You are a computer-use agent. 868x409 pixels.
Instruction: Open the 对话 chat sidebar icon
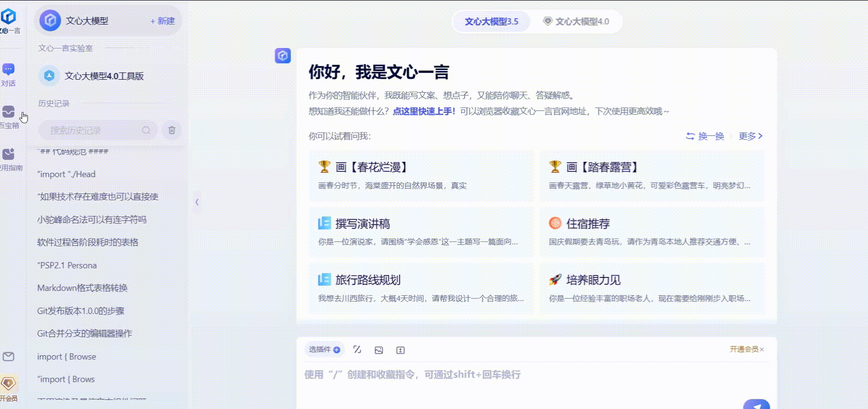[x=8, y=75]
